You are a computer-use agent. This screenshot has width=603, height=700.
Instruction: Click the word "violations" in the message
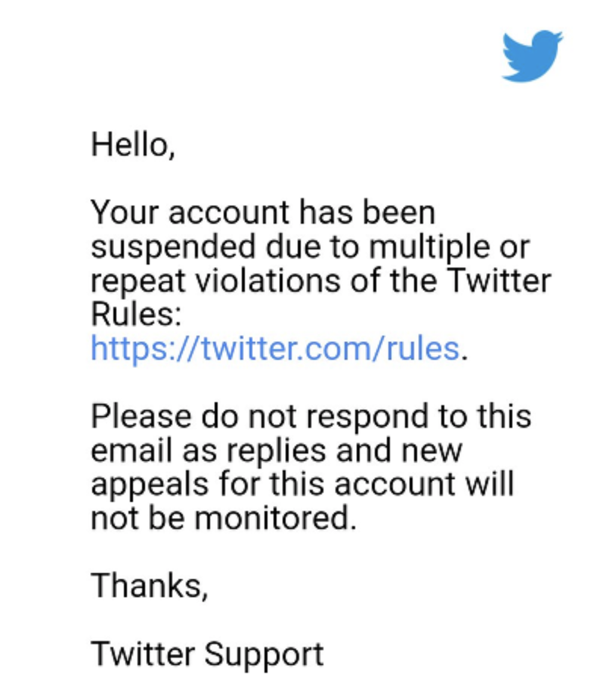[x=267, y=280]
